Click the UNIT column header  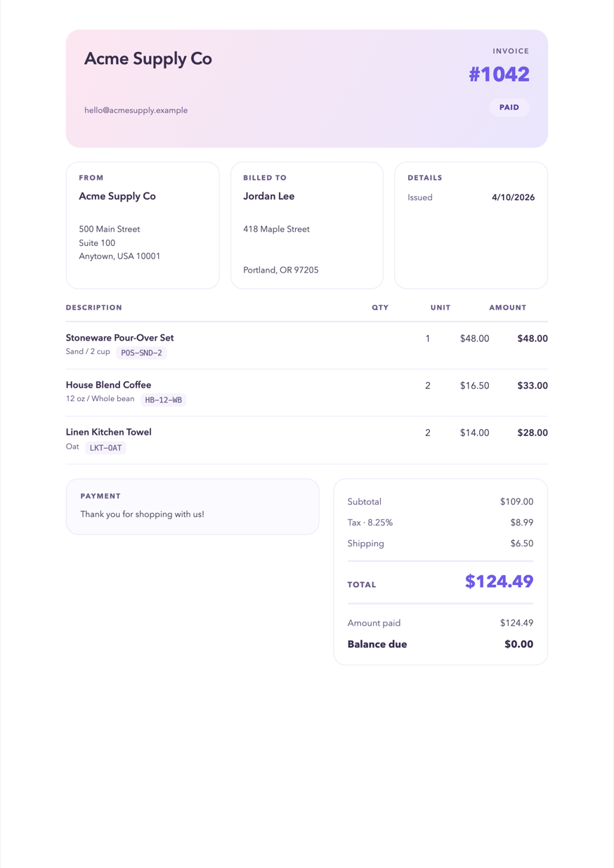(x=440, y=308)
